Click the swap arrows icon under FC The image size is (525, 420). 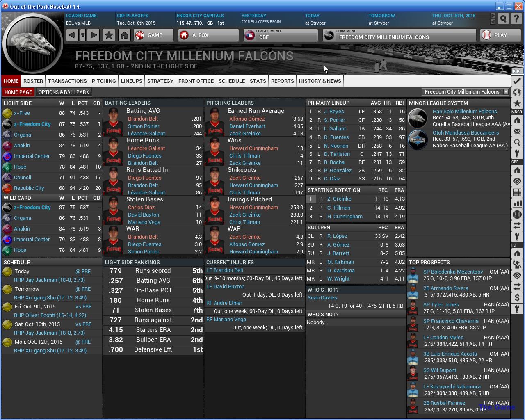[x=517, y=287]
